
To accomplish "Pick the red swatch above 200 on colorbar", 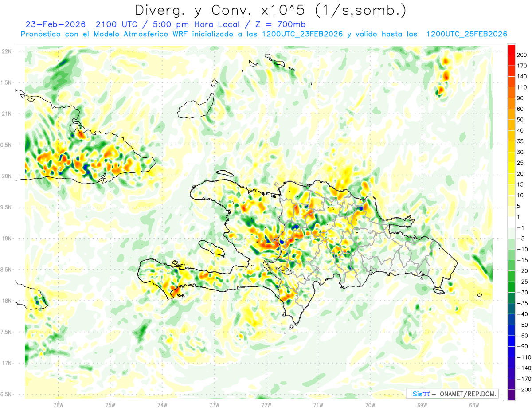I will tap(511, 49).
